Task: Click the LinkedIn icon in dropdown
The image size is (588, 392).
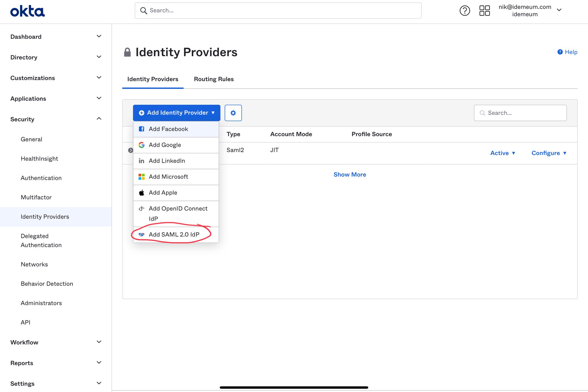Action: (141, 161)
